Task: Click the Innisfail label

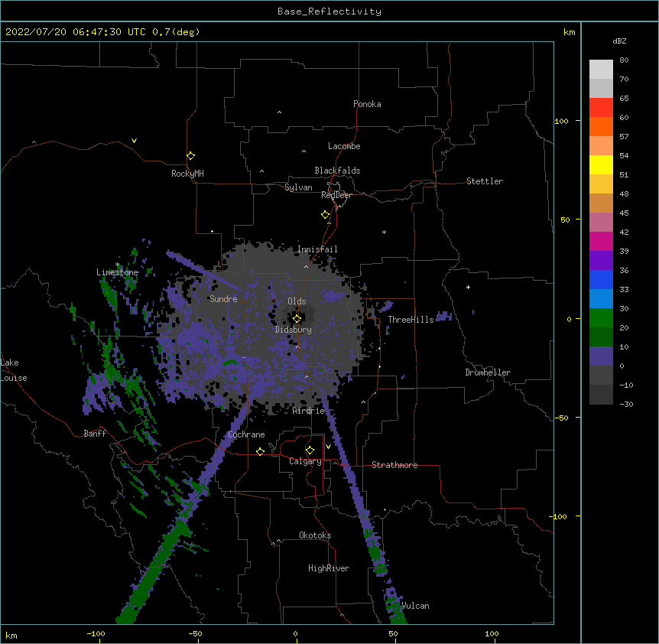Action: pos(317,249)
